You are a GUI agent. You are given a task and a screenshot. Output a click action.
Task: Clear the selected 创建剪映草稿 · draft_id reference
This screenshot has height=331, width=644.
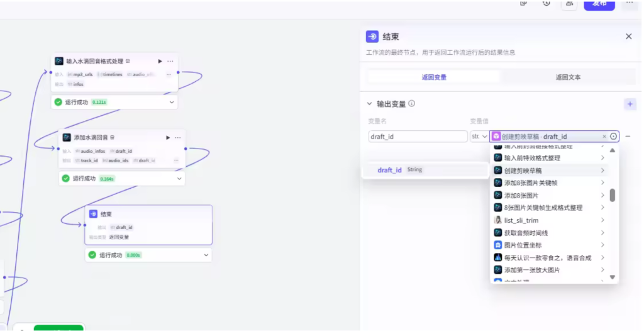coord(604,137)
